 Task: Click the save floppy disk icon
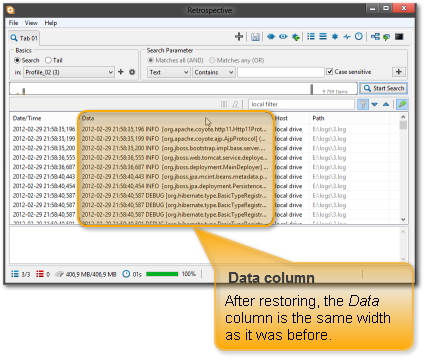point(255,37)
